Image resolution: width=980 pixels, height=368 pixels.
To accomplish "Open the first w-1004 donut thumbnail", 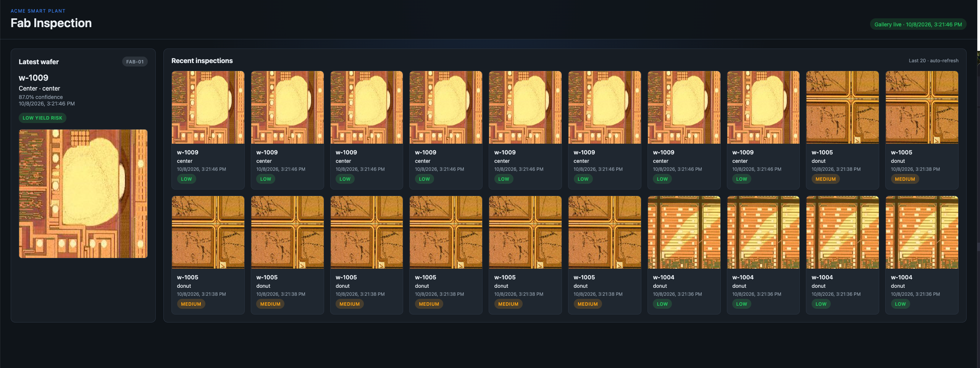I will click(x=684, y=232).
